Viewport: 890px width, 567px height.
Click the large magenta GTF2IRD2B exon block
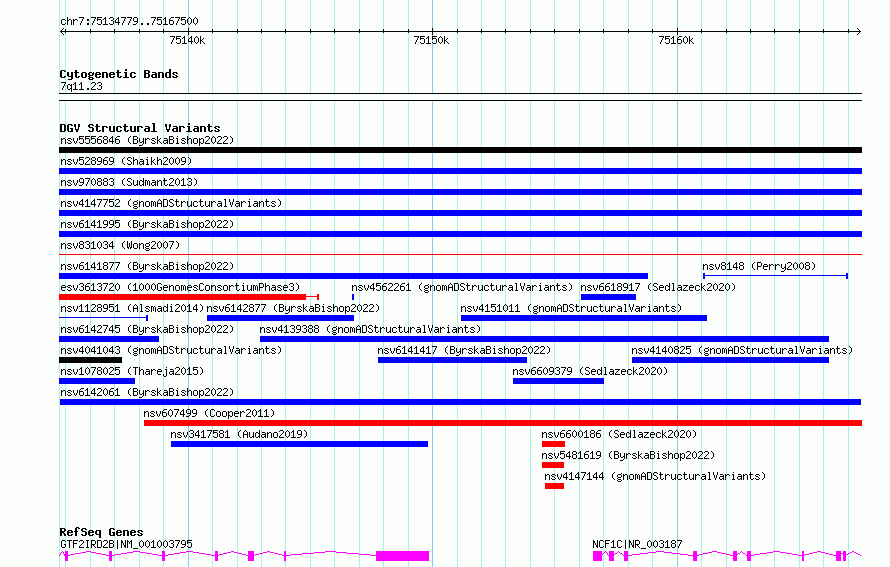[402, 556]
